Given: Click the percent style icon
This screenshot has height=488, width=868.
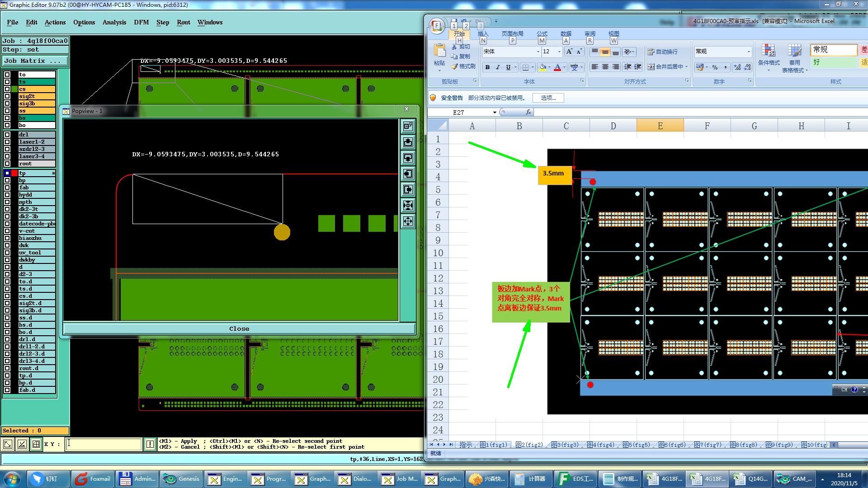Looking at the screenshot, I should tap(715, 67).
